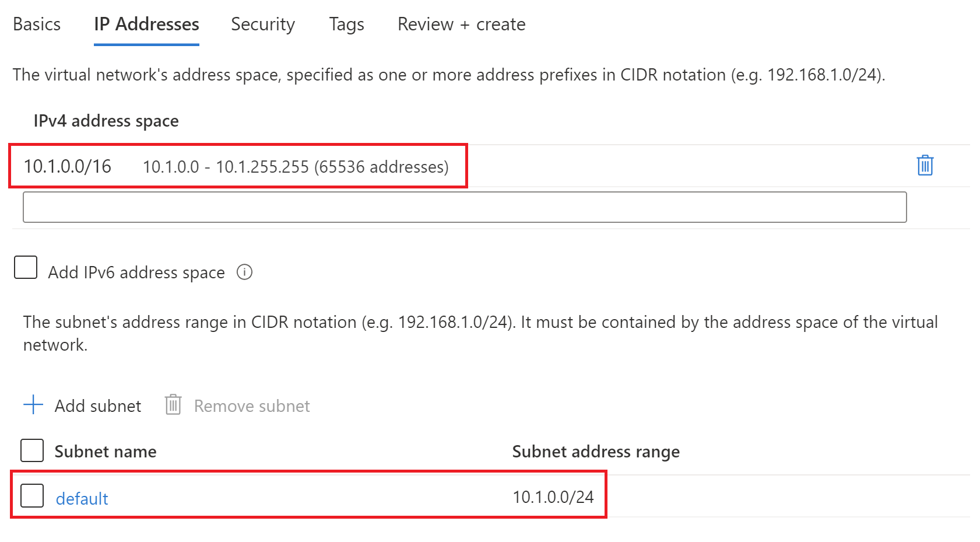Screen dimensions: 980x542
Task: Click the Subnet name column header
Action: pos(106,450)
